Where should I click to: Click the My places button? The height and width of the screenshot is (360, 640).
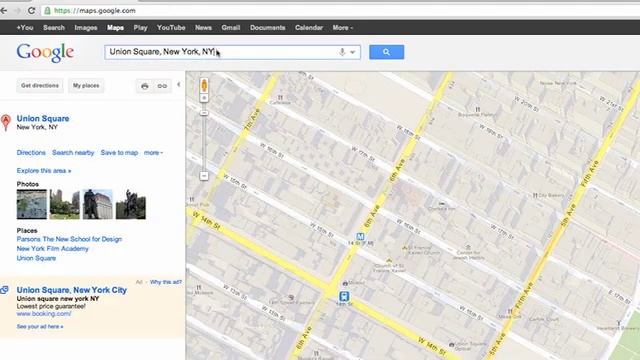86,86
